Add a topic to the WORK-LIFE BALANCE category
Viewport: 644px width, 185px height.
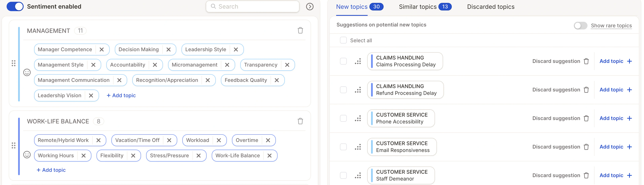[x=51, y=170]
